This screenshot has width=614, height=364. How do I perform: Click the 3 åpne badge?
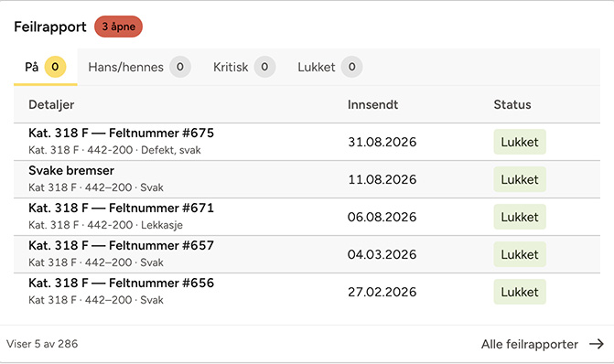point(119,27)
